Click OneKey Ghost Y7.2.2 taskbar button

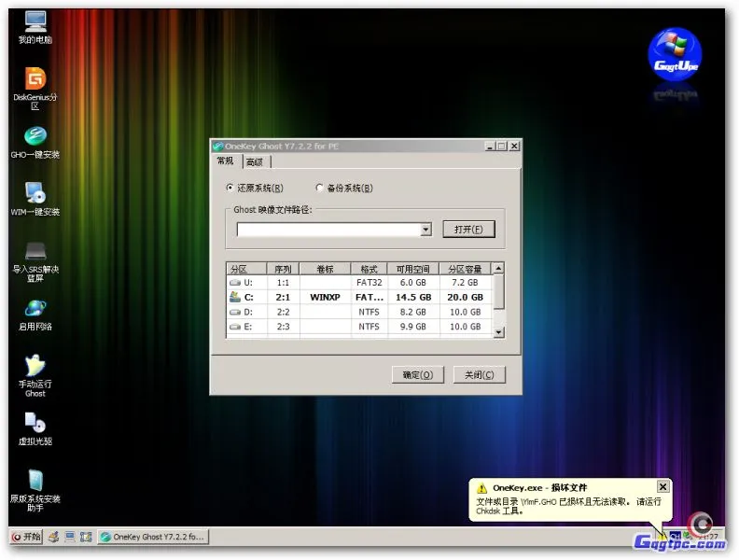(x=154, y=537)
